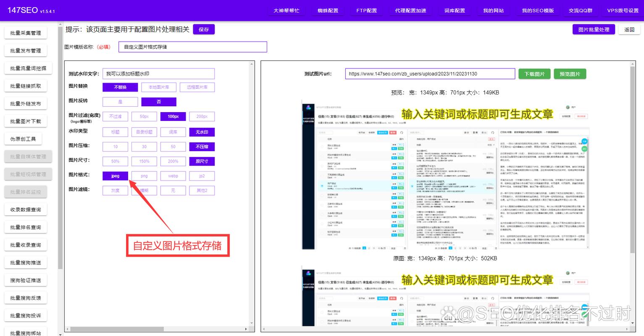
Task: Open 收录数据查询 in sidebar
Action: click(x=26, y=210)
